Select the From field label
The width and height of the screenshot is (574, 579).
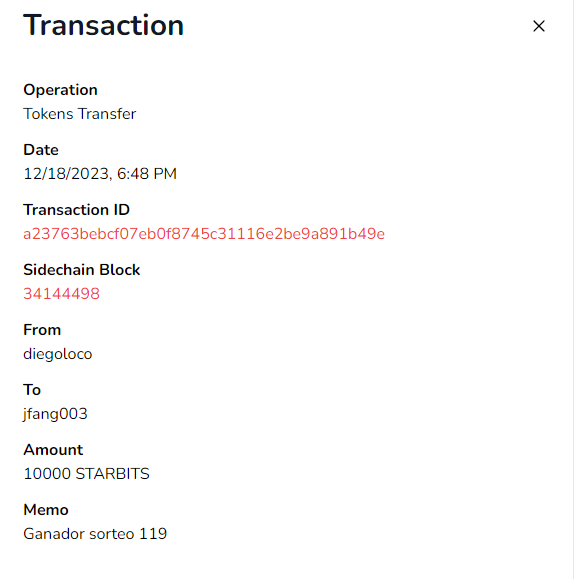point(42,330)
